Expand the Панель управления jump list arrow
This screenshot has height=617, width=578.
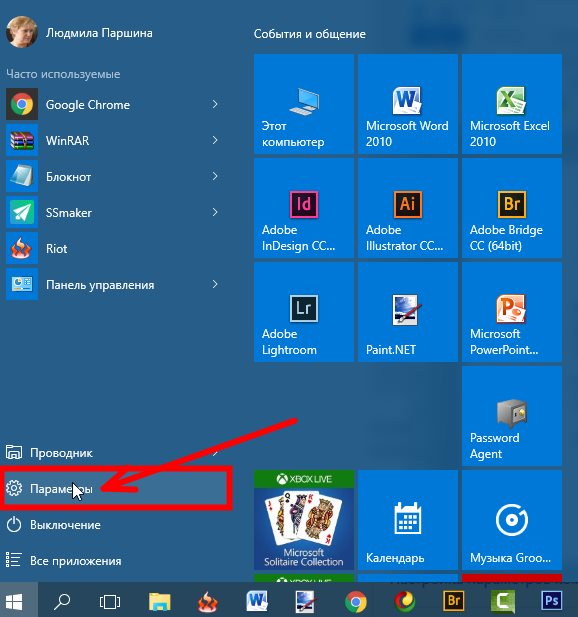point(215,284)
